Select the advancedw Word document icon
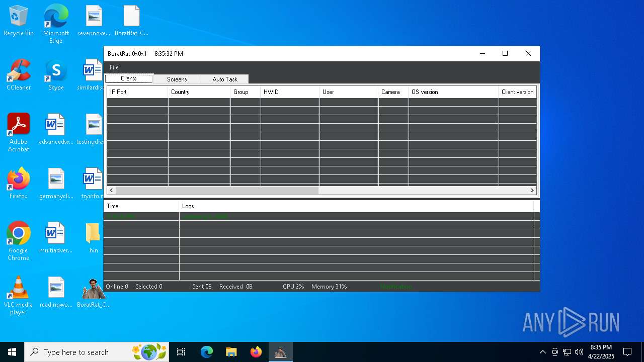This screenshot has height=362, width=644. [x=56, y=129]
